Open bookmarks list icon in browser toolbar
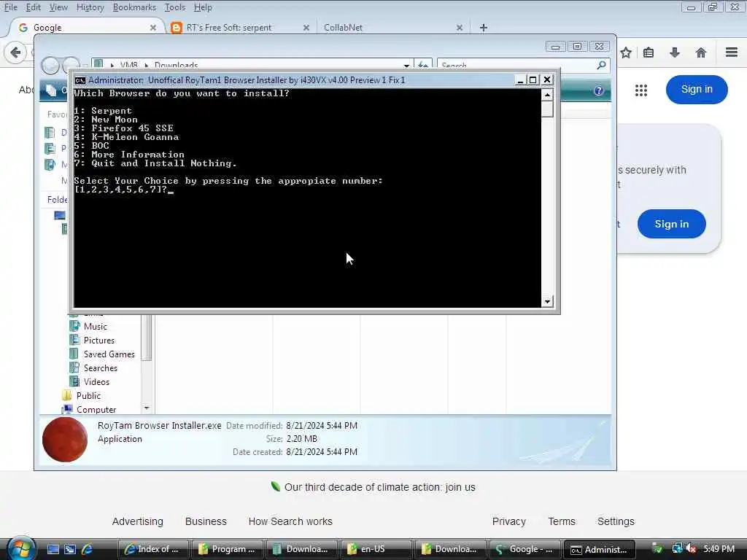 (x=649, y=52)
